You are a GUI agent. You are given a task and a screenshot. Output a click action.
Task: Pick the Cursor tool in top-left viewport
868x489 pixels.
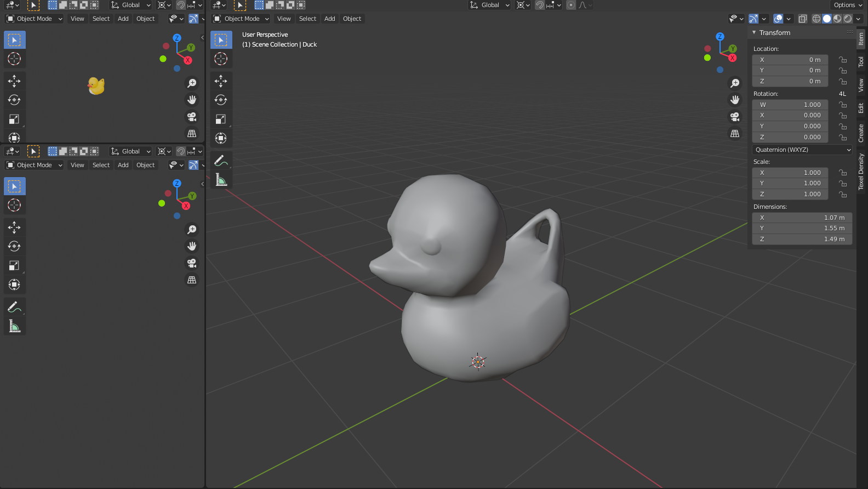pyautogui.click(x=14, y=59)
